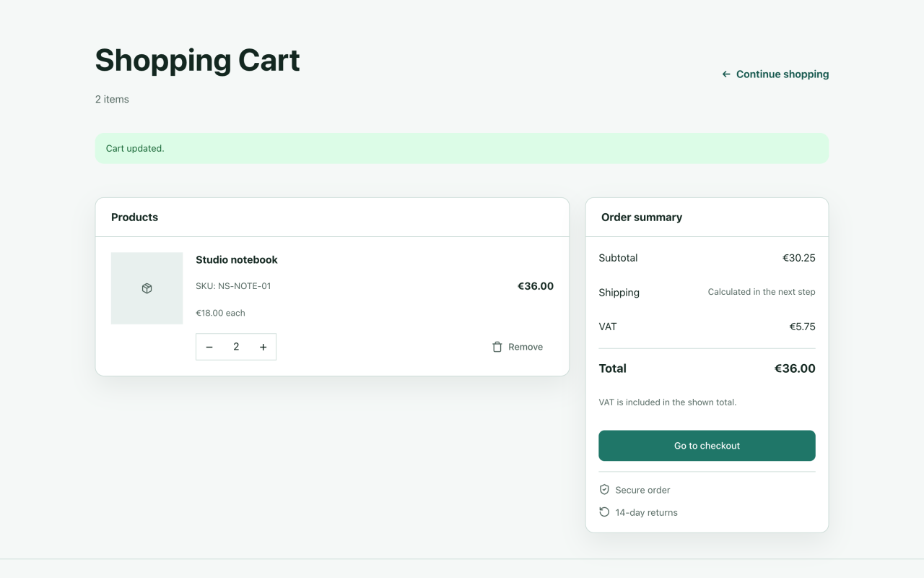Image resolution: width=924 pixels, height=578 pixels.
Task: Click the order Total €36.00 in summary
Action: coord(795,368)
